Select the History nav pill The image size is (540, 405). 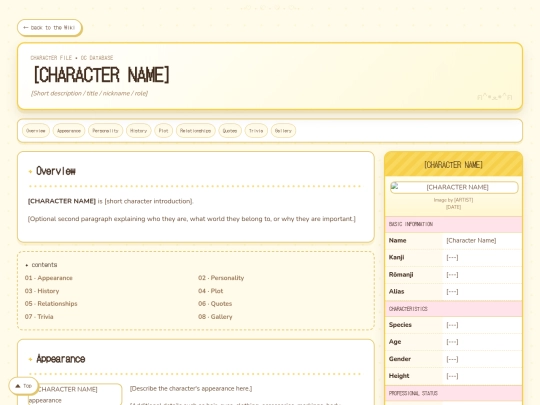coord(138,131)
